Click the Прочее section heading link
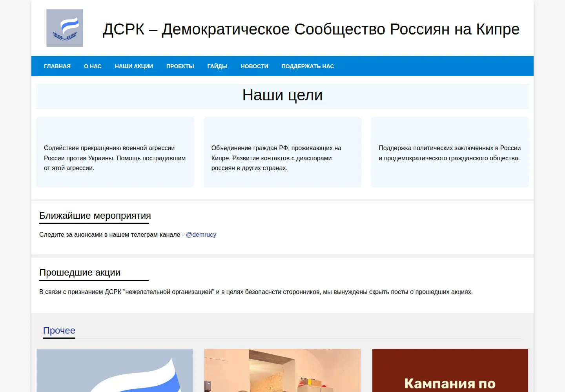 point(59,330)
